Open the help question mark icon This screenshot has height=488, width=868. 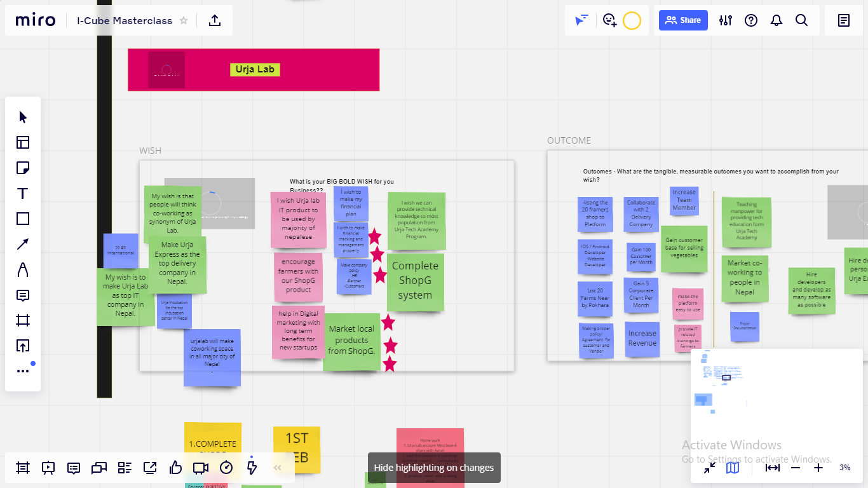tap(751, 20)
